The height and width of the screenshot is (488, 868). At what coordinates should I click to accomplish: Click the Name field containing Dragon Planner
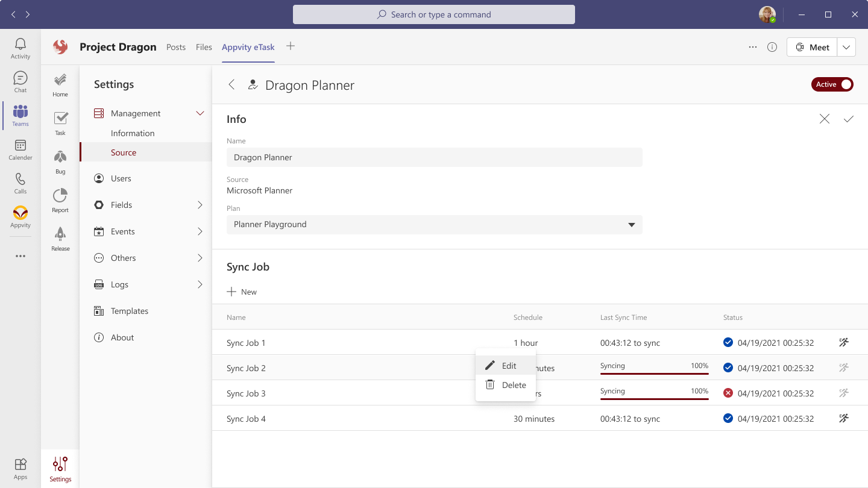(434, 157)
